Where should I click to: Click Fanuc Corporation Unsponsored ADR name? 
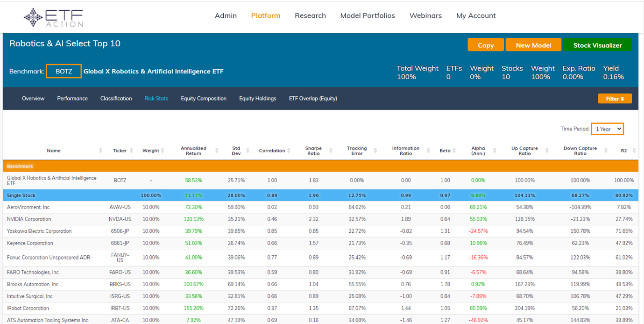pos(49,258)
